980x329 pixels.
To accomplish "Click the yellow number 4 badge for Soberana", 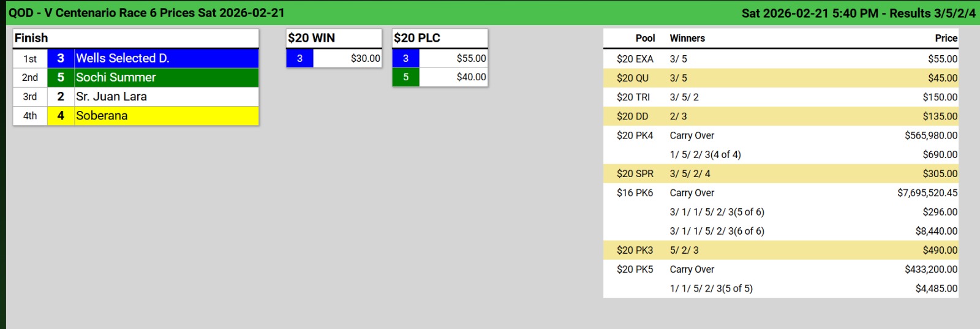I will [61, 115].
